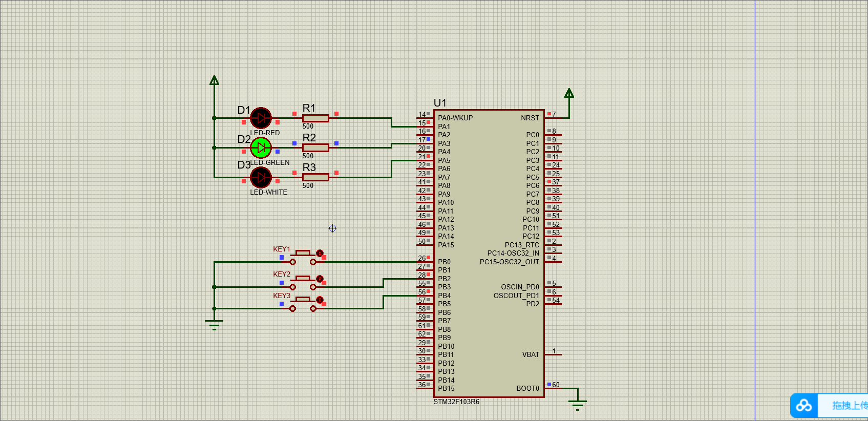This screenshot has height=421, width=868.
Task: Select the ground symbol below the keys
Action: pos(214,325)
